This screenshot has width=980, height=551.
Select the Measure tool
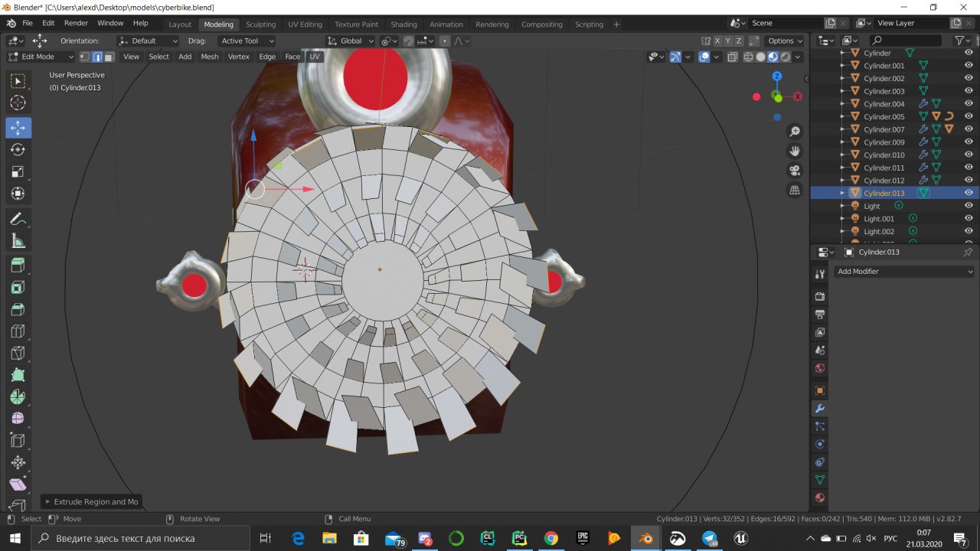click(18, 242)
